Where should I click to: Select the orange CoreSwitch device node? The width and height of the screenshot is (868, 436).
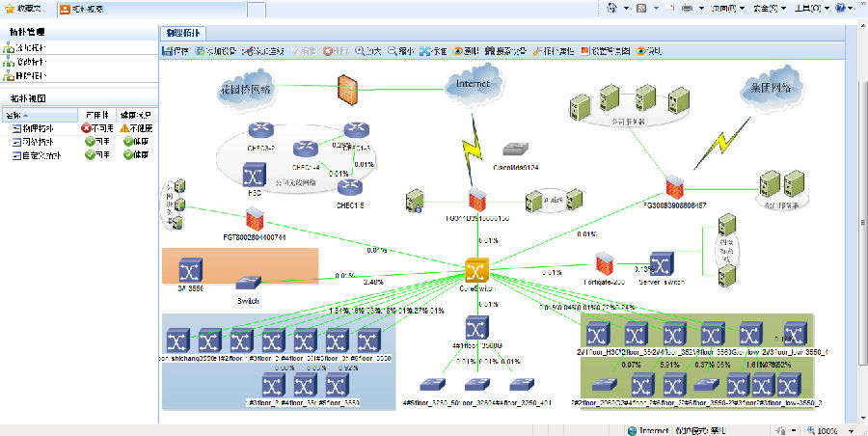coord(476,270)
